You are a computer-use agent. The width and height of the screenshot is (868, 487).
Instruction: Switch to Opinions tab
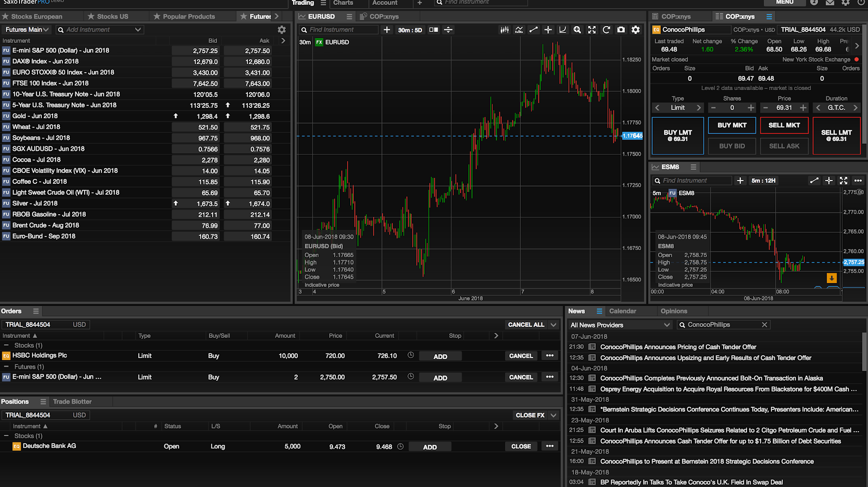pos(674,311)
